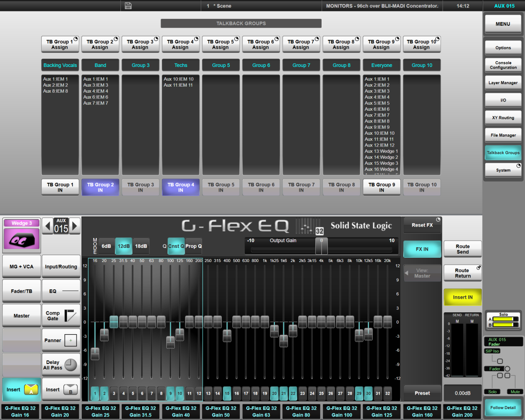Screen dimensions: 525x420
Task: Open the MG + VCA view
Action: coord(21,266)
